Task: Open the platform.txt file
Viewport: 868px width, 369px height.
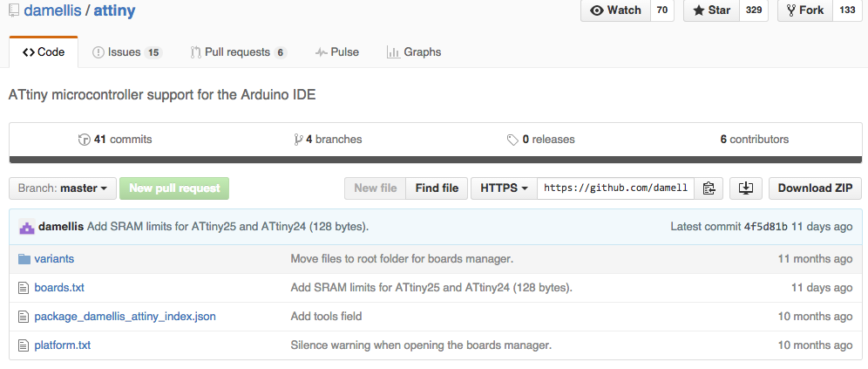Action: tap(63, 345)
